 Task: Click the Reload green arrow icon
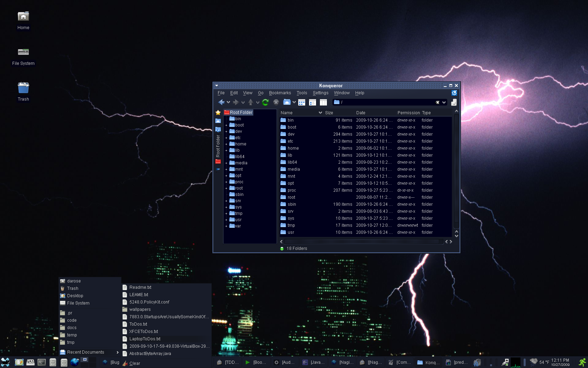pyautogui.click(x=265, y=102)
